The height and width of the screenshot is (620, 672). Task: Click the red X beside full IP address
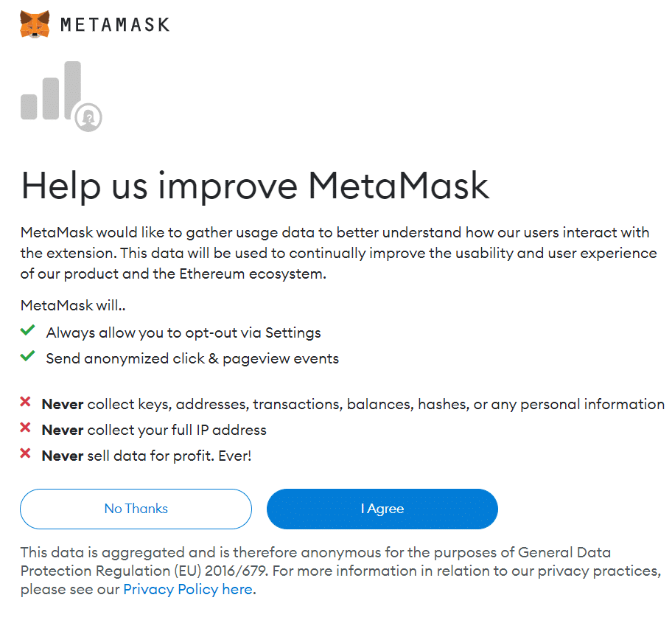coord(26,428)
